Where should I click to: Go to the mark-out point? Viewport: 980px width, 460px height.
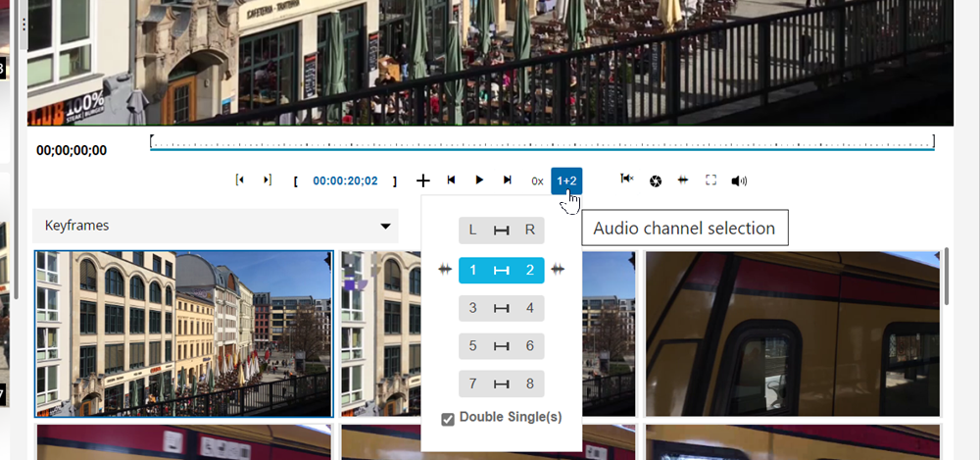(267, 180)
